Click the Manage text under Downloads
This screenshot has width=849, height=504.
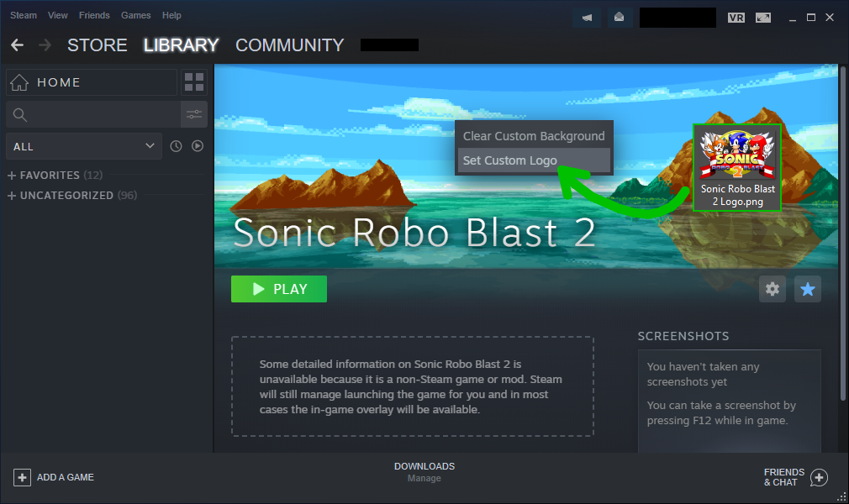[424, 478]
